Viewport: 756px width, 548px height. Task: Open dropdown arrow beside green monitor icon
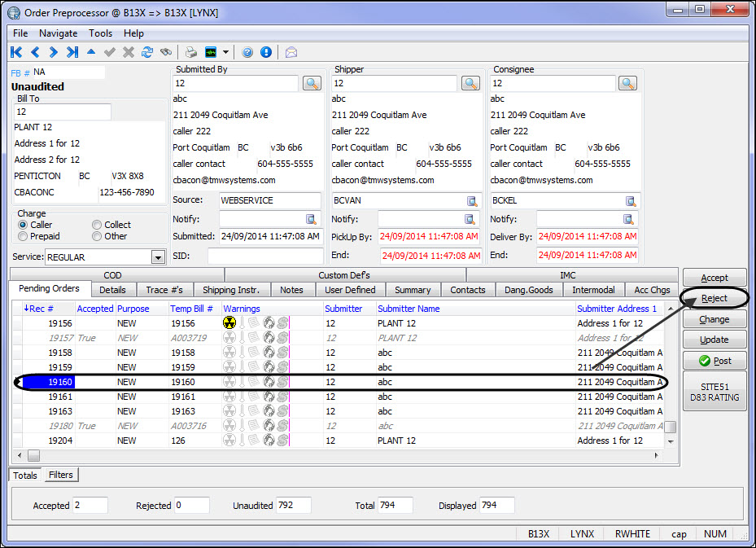(x=225, y=52)
